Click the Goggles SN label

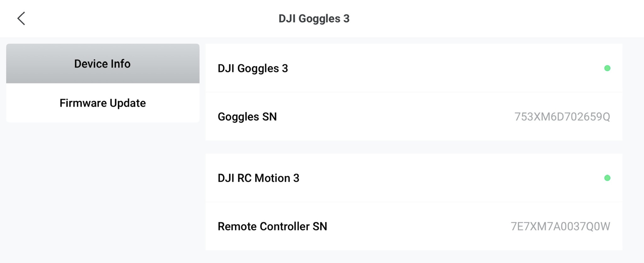click(247, 117)
